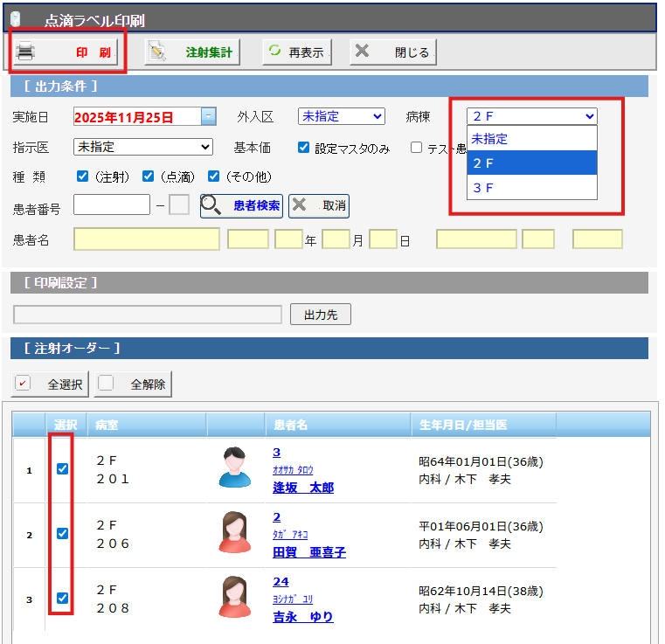Image resolution: width=665 pixels, height=644 pixels.
Task: Open the 実施日 calendar picker icon
Action: tap(208, 116)
